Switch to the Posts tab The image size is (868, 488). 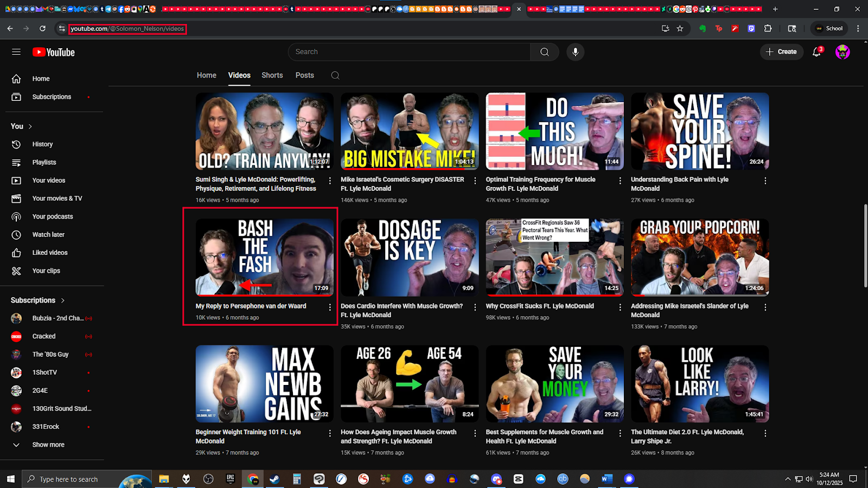[x=304, y=75]
